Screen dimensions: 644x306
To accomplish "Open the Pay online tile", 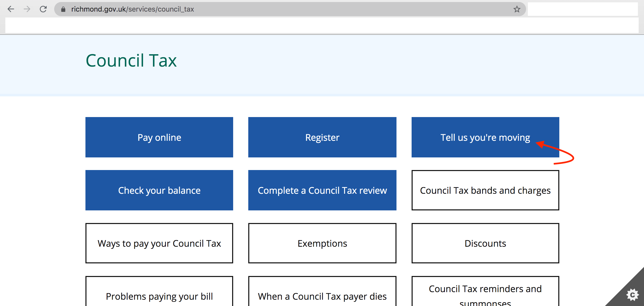I will 159,137.
